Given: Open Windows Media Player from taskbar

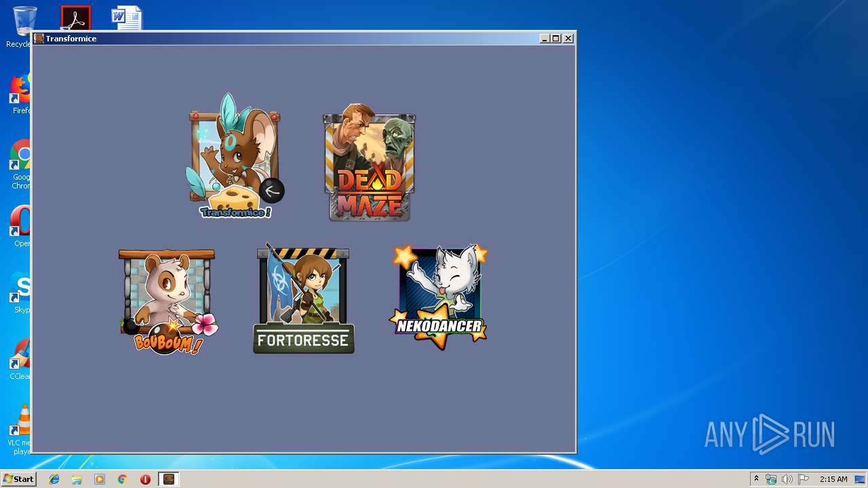Looking at the screenshot, I should 100,479.
